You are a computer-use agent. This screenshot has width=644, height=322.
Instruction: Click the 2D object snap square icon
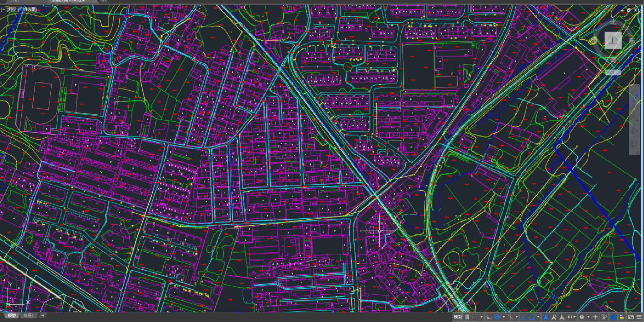pyautogui.click(x=532, y=317)
